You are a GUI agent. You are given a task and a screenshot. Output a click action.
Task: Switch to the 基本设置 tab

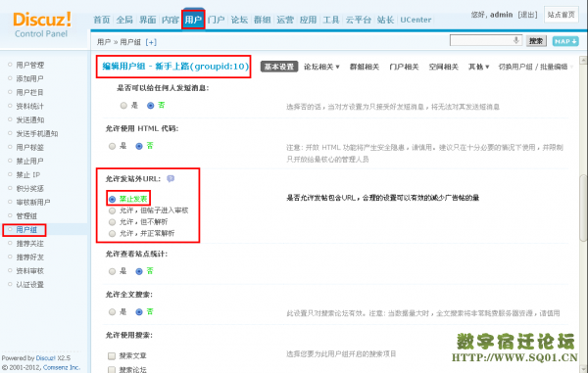point(279,67)
